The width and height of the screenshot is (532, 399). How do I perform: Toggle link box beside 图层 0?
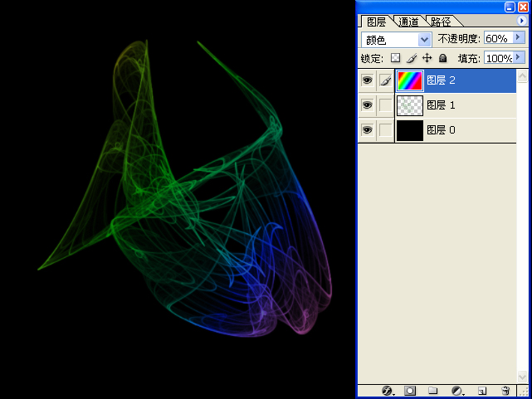(x=385, y=130)
